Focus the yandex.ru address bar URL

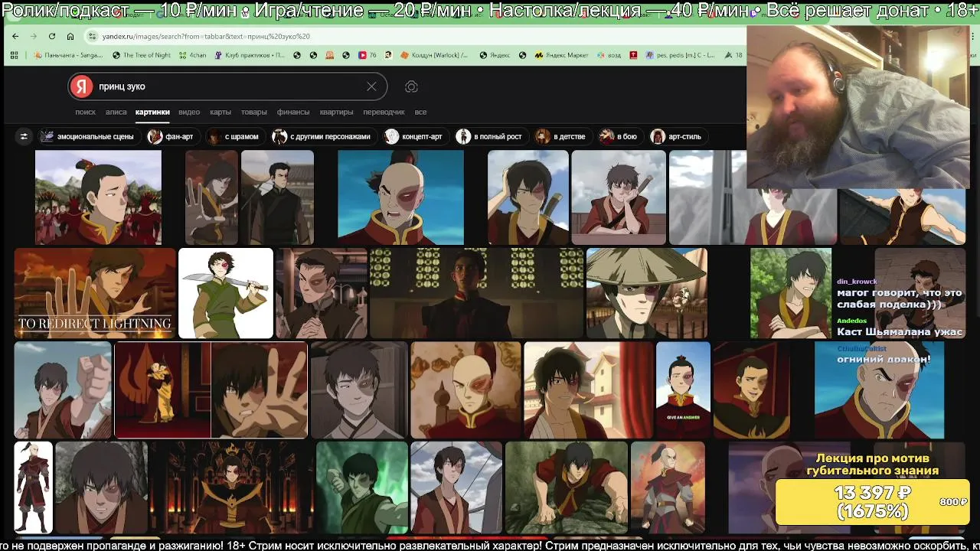pyautogui.click(x=205, y=36)
